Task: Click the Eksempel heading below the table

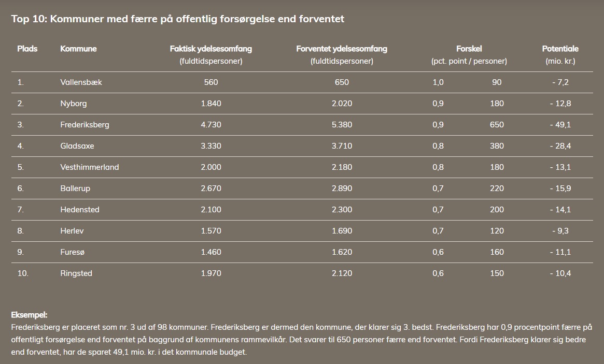Action: pos(29,315)
